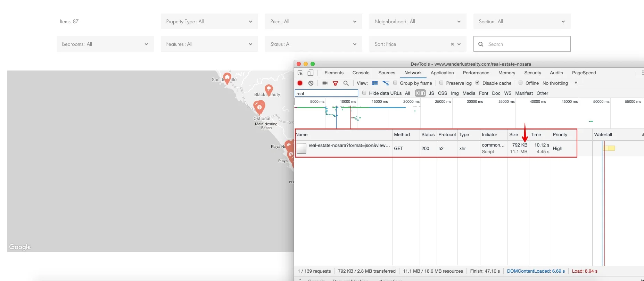Stop recording with the red record button
The image size is (644, 281).
pos(300,83)
